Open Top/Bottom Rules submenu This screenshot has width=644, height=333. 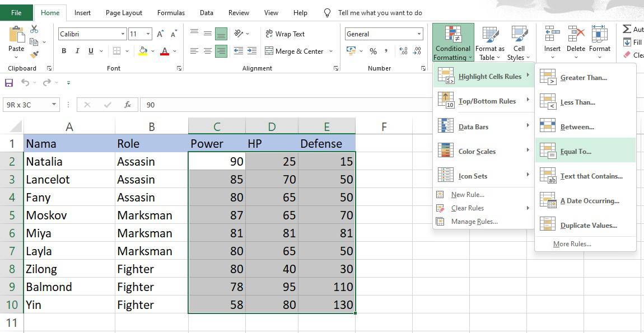pyautogui.click(x=484, y=101)
